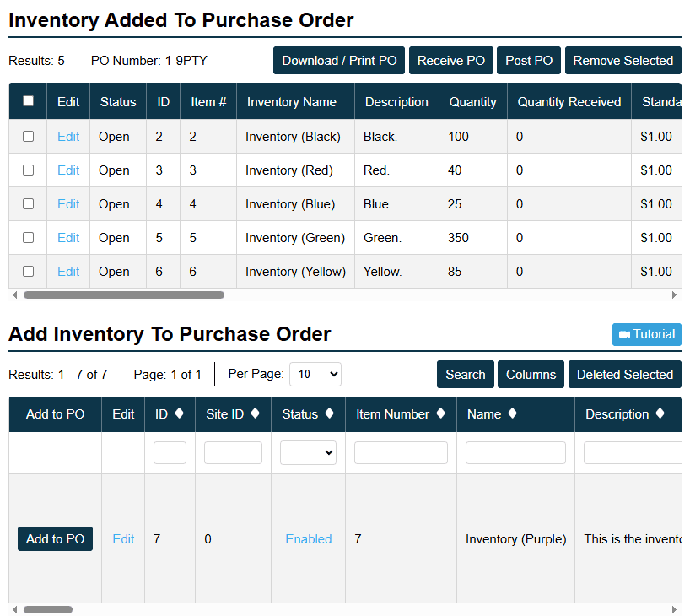Edit the Inventory (Black) PO line
Viewport: 690px width, 616px height.
(68, 137)
